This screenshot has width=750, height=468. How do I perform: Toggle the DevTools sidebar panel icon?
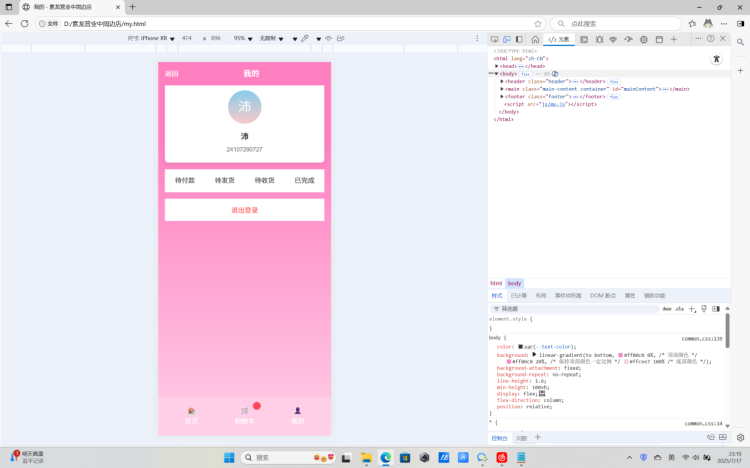pos(519,39)
